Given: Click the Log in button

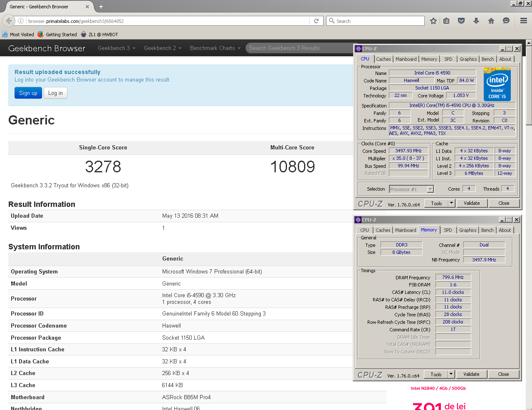Looking at the screenshot, I should [55, 93].
